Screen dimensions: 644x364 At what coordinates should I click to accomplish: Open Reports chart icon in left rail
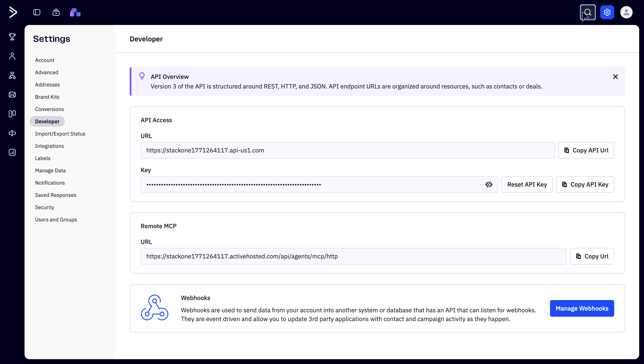[x=12, y=152]
